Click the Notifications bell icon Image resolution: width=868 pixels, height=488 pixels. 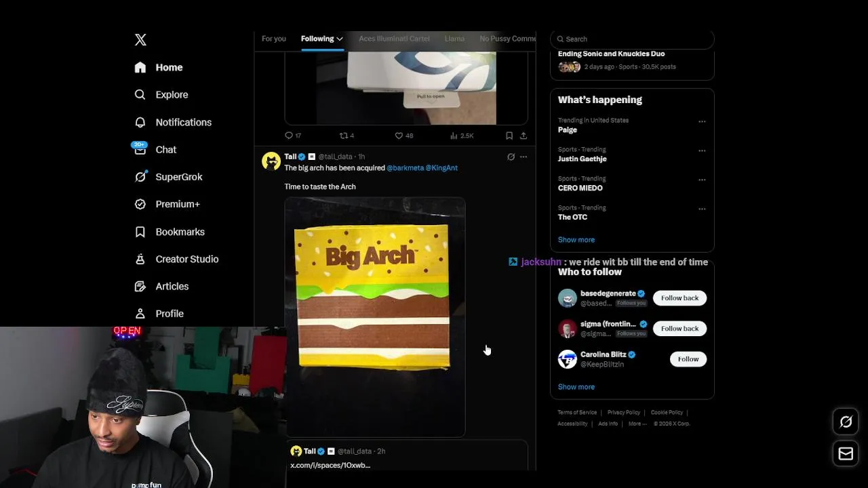coord(140,122)
